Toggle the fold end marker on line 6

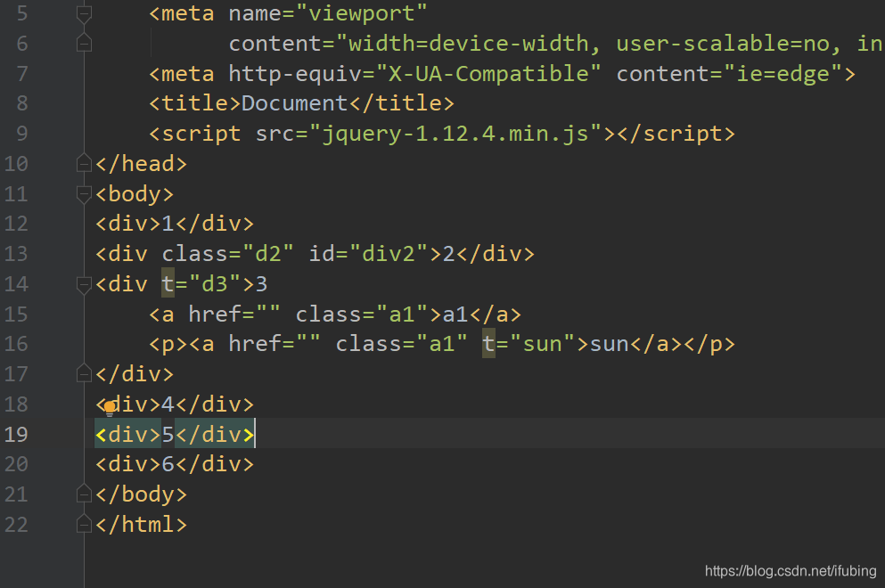84,44
